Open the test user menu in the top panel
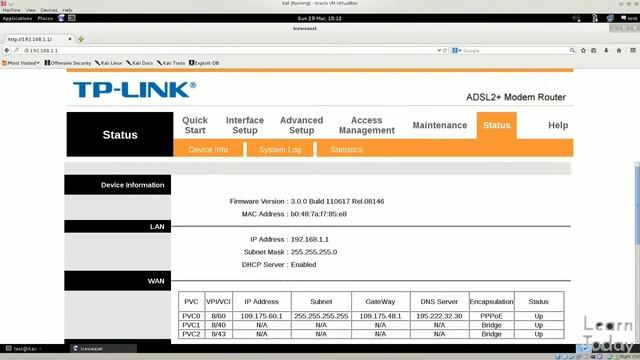 (629, 18)
